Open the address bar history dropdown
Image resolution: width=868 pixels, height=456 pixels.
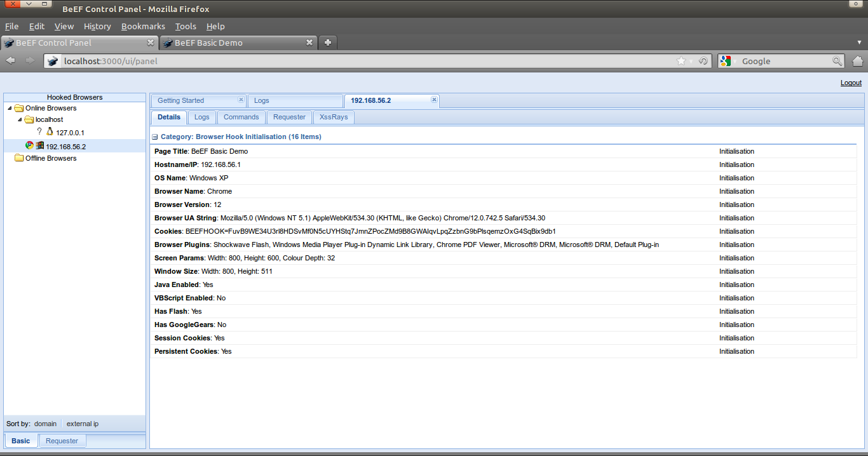(x=691, y=62)
